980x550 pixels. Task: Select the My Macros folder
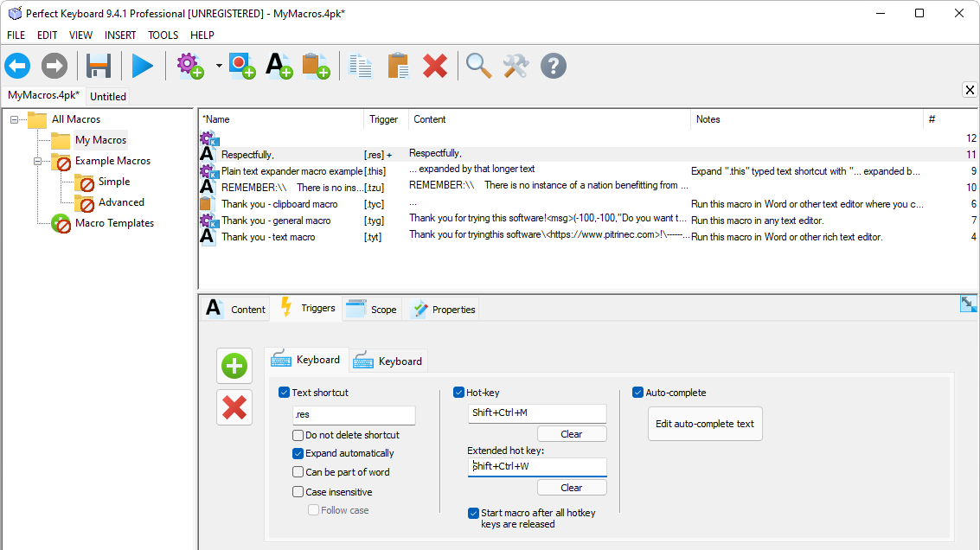(x=100, y=140)
